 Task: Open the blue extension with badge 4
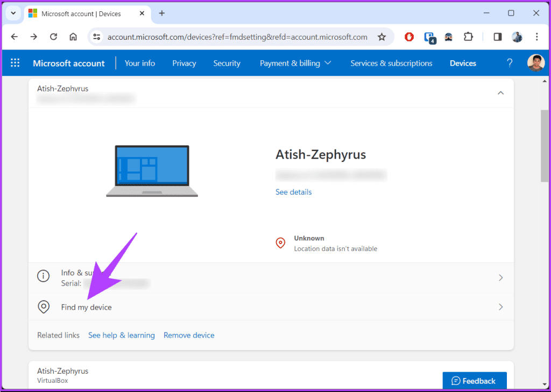(429, 38)
